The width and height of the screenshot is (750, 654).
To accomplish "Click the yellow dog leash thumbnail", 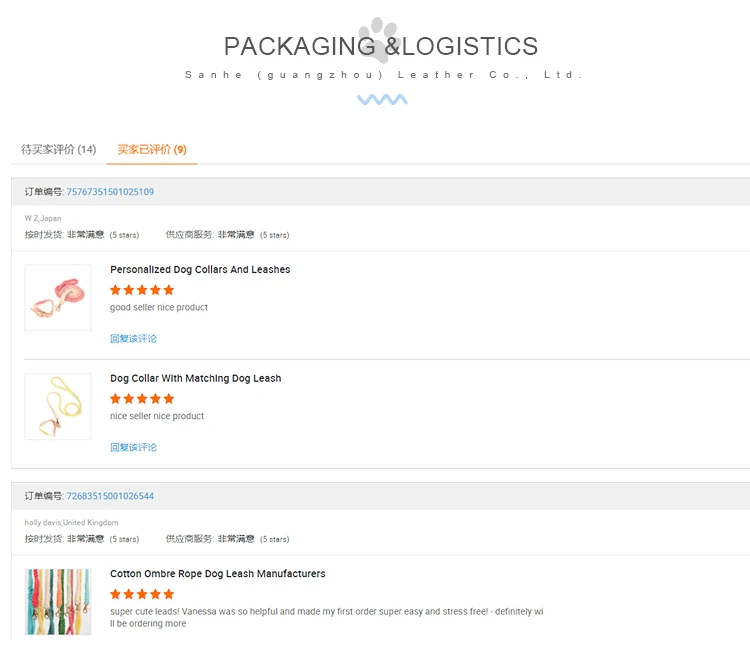I will pyautogui.click(x=58, y=406).
